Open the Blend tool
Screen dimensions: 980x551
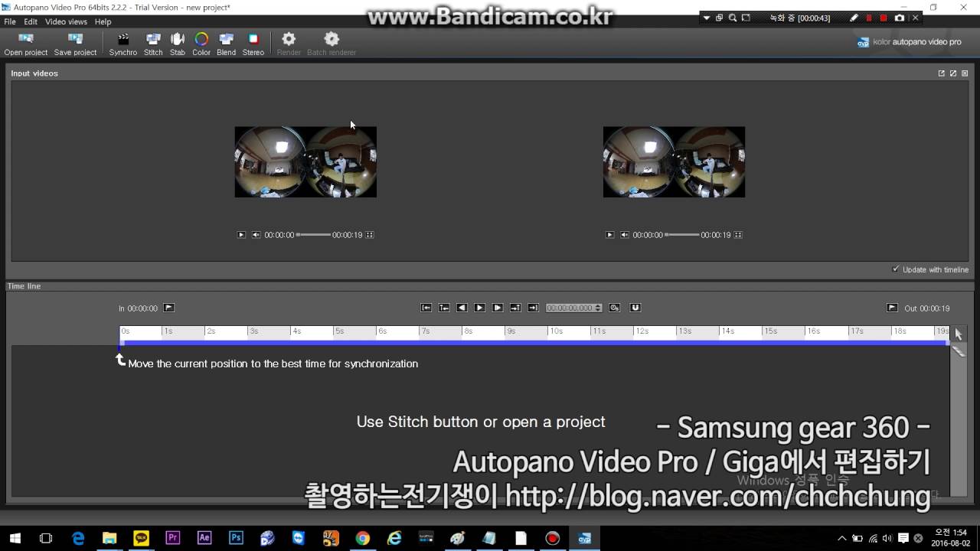(x=226, y=44)
